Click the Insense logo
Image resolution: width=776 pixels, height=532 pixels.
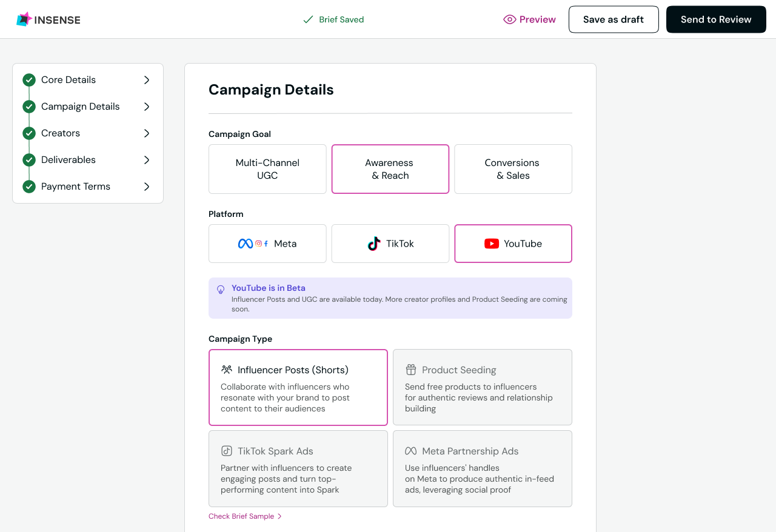[x=48, y=19]
